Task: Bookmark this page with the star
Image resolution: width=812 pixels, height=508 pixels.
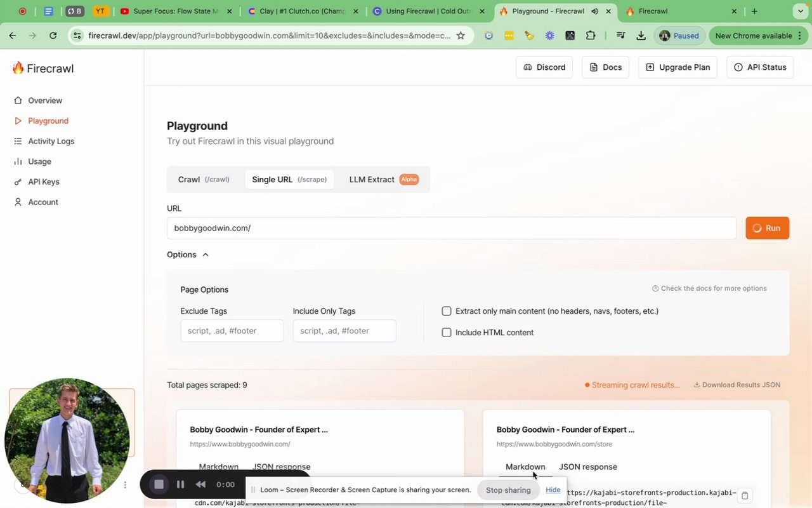Action: coord(461,36)
